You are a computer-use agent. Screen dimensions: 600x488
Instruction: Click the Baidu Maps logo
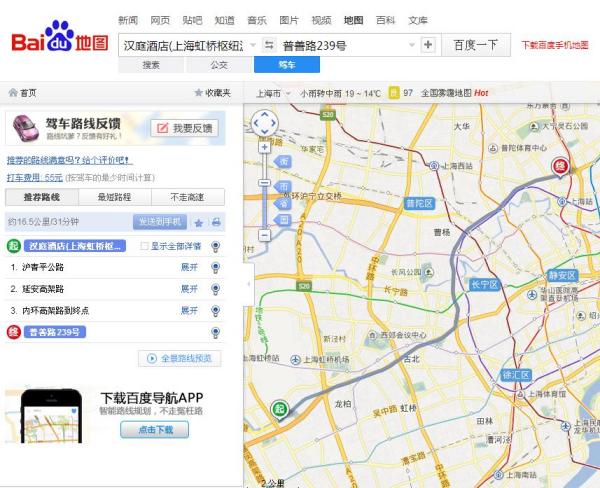point(58,41)
